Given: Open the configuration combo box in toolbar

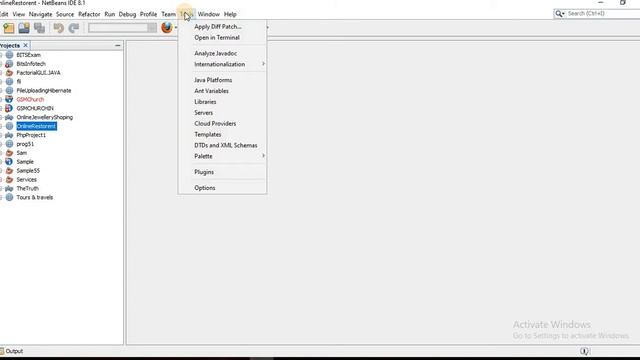Looking at the screenshot, I should pyautogui.click(x=122, y=28).
